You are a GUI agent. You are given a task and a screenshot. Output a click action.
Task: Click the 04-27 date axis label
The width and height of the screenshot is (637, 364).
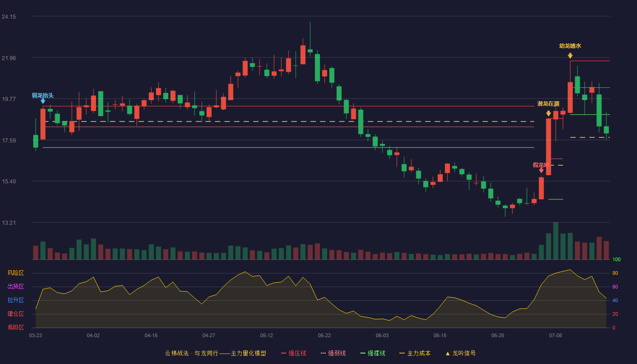coord(209,335)
